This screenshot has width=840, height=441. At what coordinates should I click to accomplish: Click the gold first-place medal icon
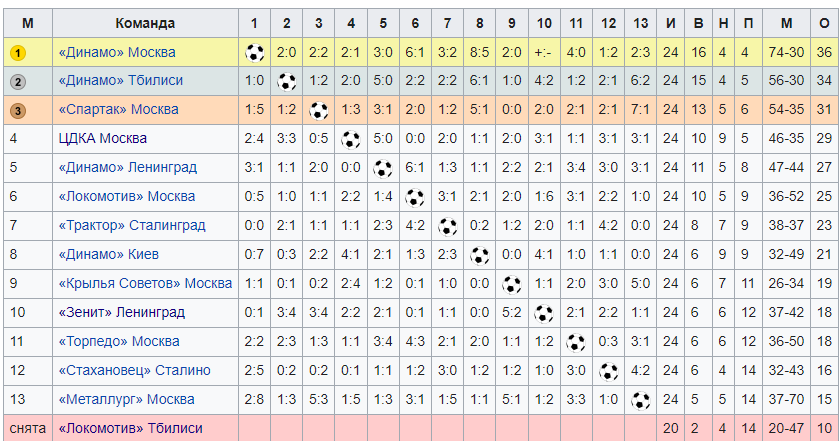pyautogui.click(x=18, y=53)
